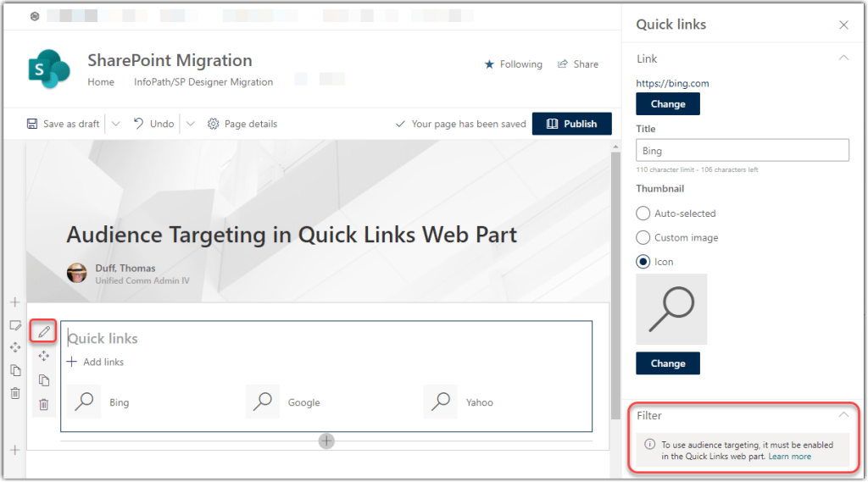The image size is (868, 482).
Task: Click the edit web part pencil icon
Action: (44, 331)
